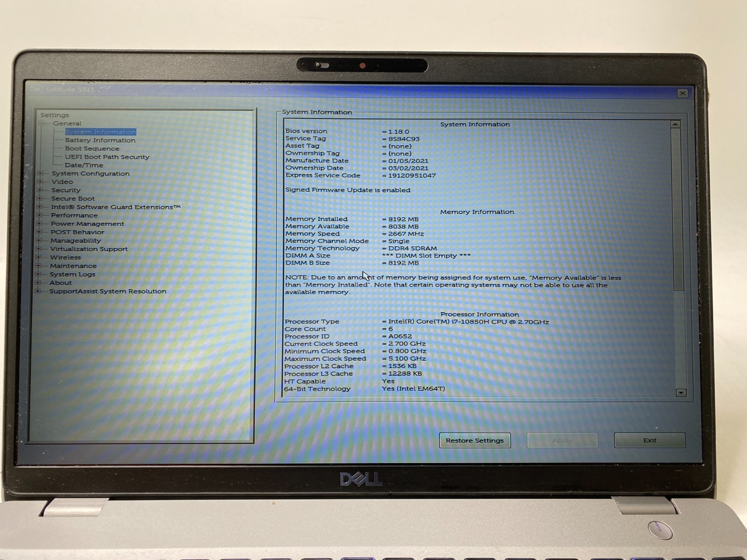
Task: Expand the Video settings node
Action: pyautogui.click(x=40, y=182)
